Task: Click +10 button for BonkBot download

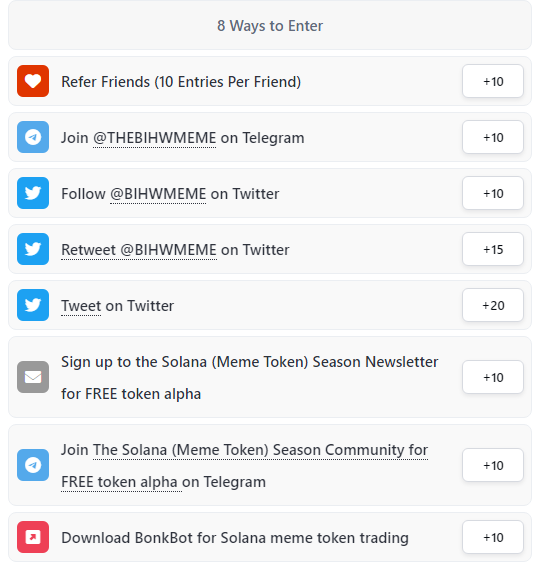Action: (x=493, y=537)
